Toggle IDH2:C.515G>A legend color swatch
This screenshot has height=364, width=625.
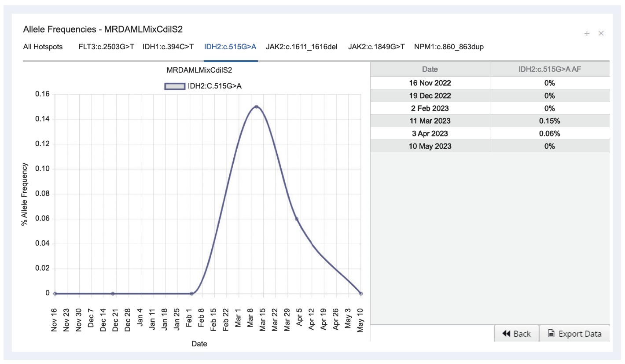click(x=175, y=86)
